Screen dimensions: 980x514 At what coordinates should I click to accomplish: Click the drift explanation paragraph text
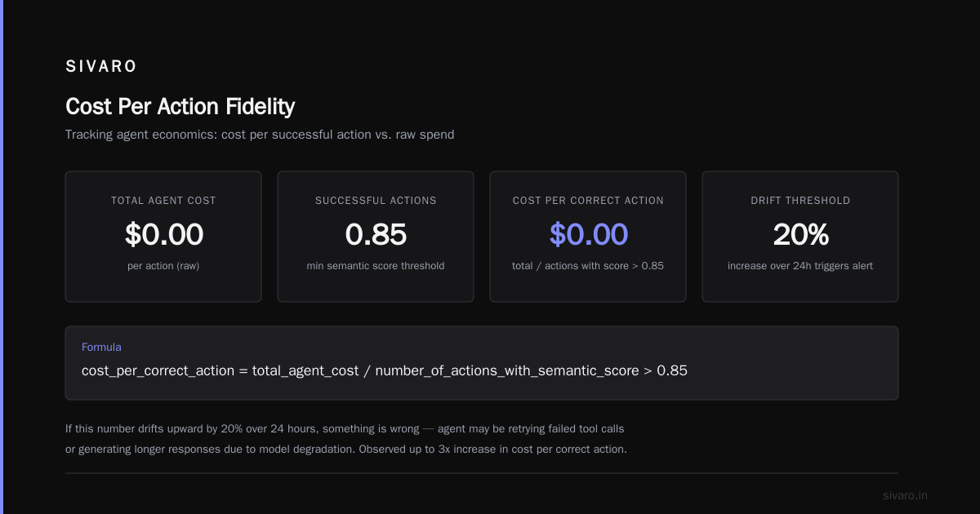346,439
